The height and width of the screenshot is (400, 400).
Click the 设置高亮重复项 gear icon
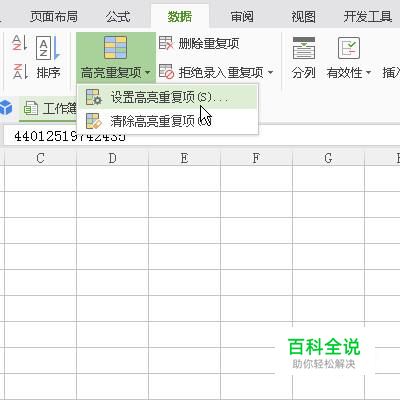point(93,97)
